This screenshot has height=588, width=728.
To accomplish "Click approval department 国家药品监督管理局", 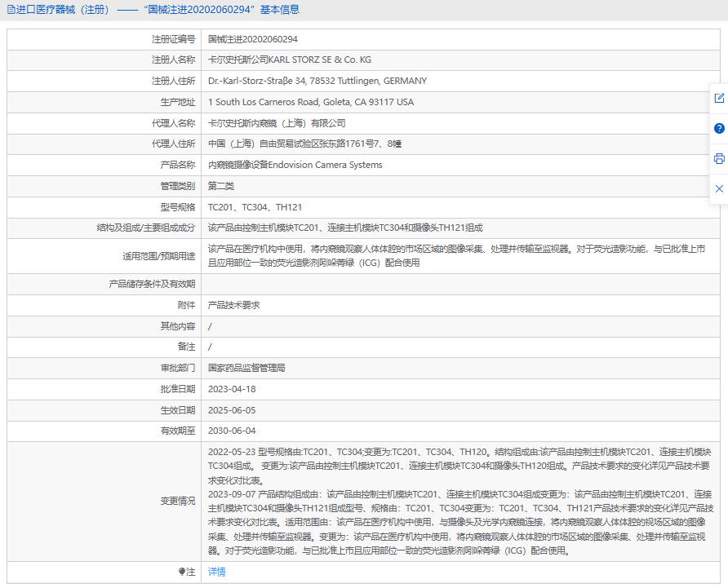I will tap(246, 368).
